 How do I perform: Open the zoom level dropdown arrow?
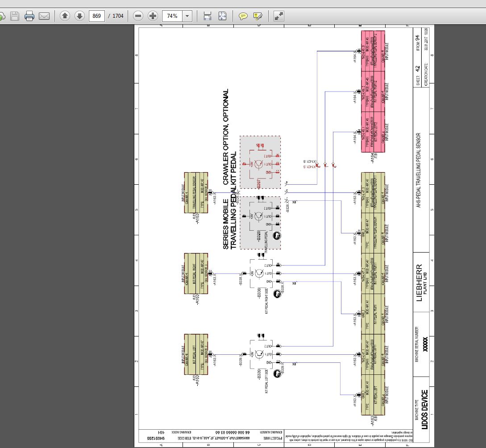[x=187, y=16]
